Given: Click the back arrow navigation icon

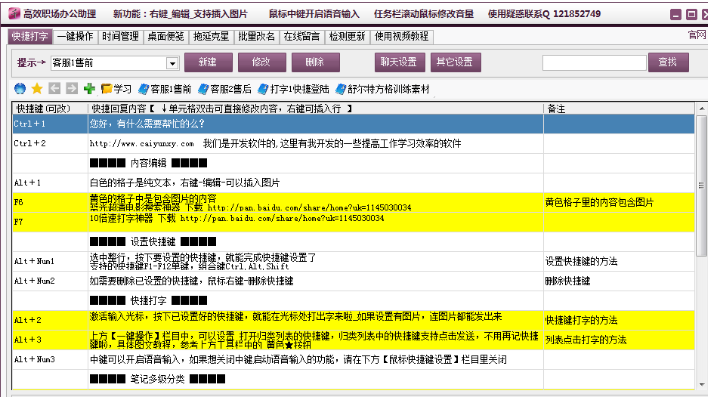Looking at the screenshot, I should click(x=54, y=89).
